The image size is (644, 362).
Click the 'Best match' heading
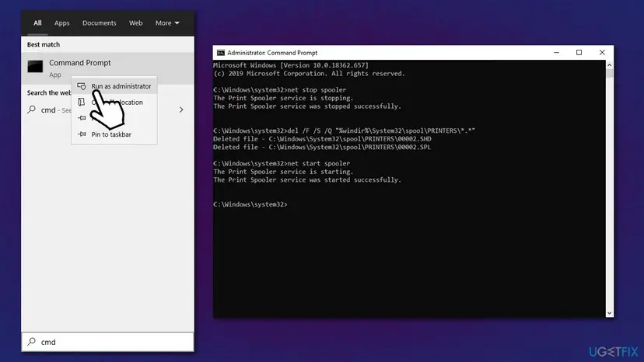tap(44, 44)
